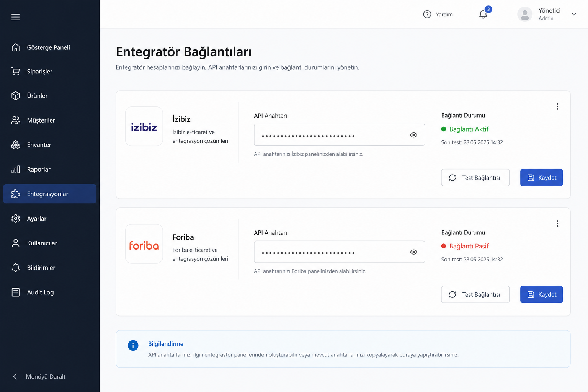Click the Bildirimler bell icon in sidebar
This screenshot has height=392, width=588.
click(x=16, y=268)
